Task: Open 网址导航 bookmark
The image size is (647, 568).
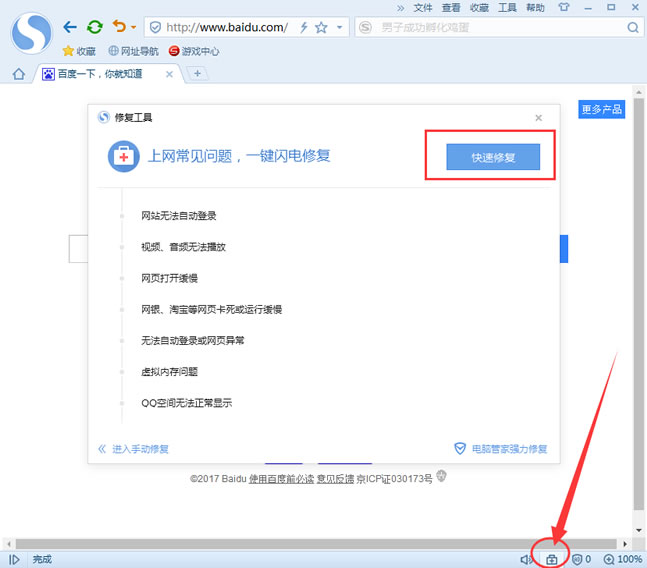Action: click(134, 51)
